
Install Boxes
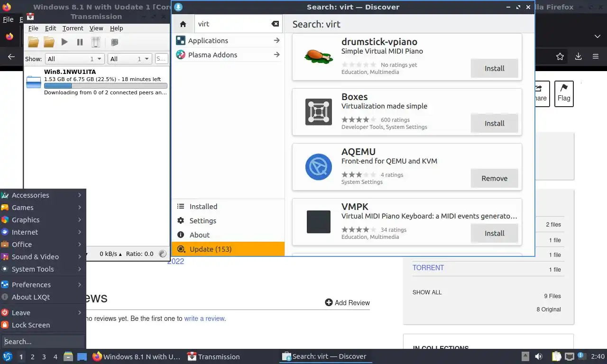[494, 123]
